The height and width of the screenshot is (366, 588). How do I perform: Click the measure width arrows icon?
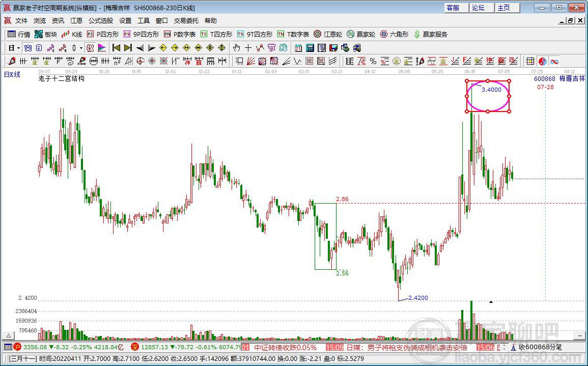222,61
